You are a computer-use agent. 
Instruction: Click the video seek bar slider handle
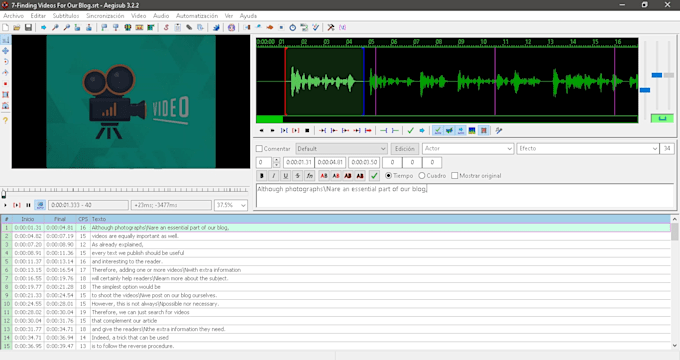4,193
